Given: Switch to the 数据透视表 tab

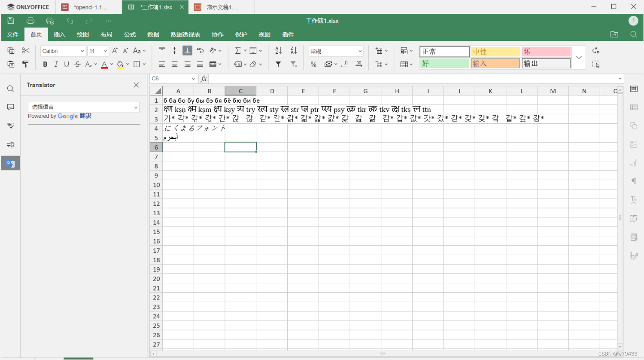Looking at the screenshot, I should tap(186, 35).
